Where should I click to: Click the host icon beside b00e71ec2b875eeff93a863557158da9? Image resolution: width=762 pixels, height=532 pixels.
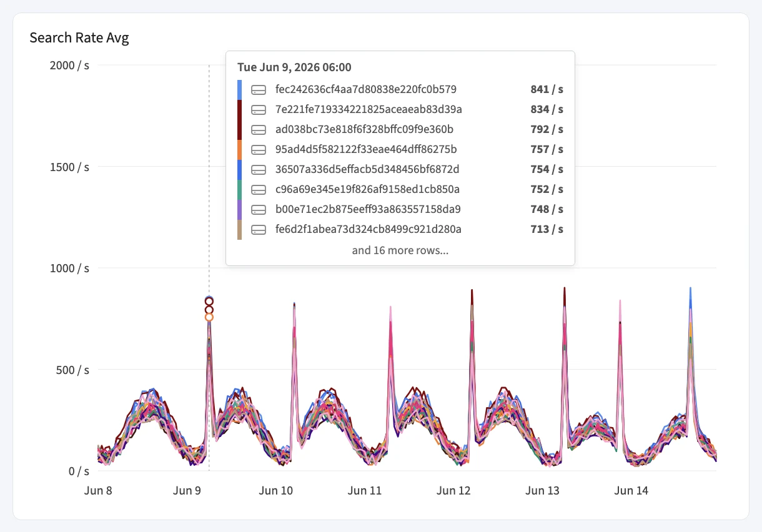[259, 209]
